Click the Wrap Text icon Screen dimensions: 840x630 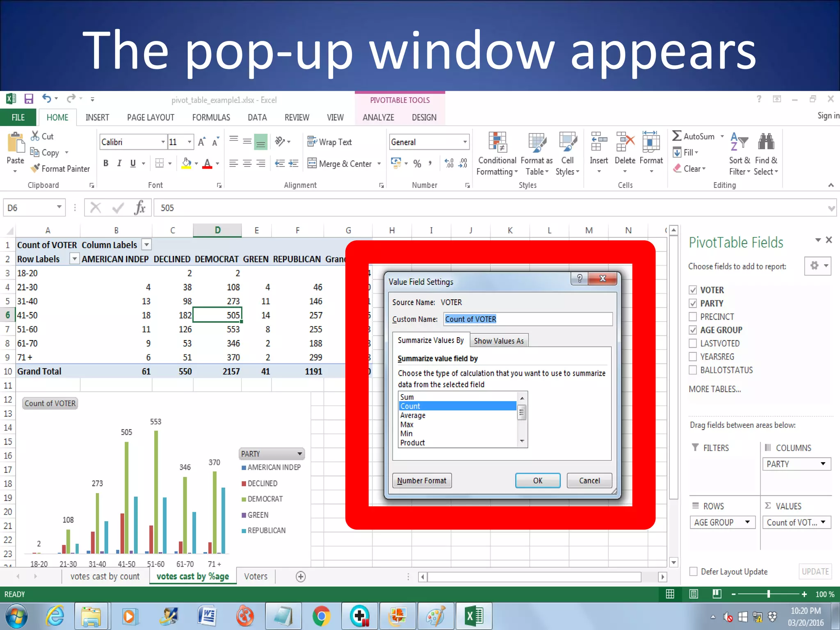point(312,142)
